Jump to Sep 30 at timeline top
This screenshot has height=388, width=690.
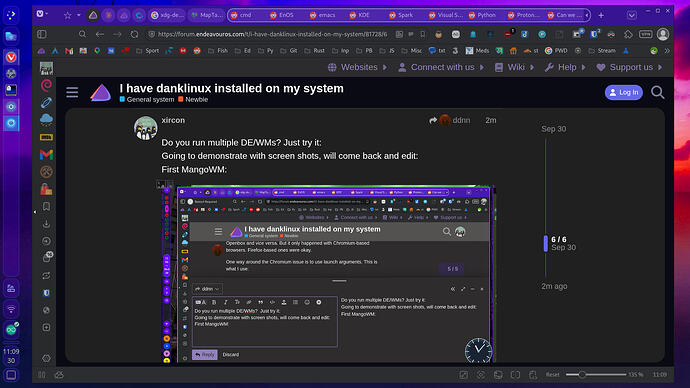[x=554, y=129]
